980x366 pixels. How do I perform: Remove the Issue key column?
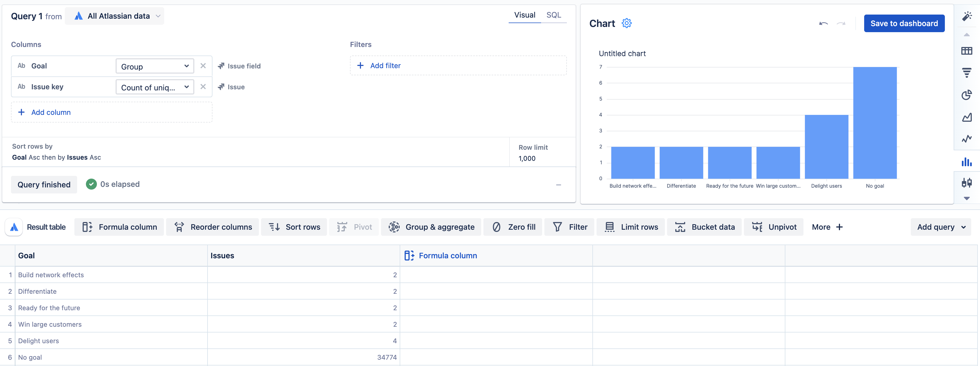coord(203,87)
